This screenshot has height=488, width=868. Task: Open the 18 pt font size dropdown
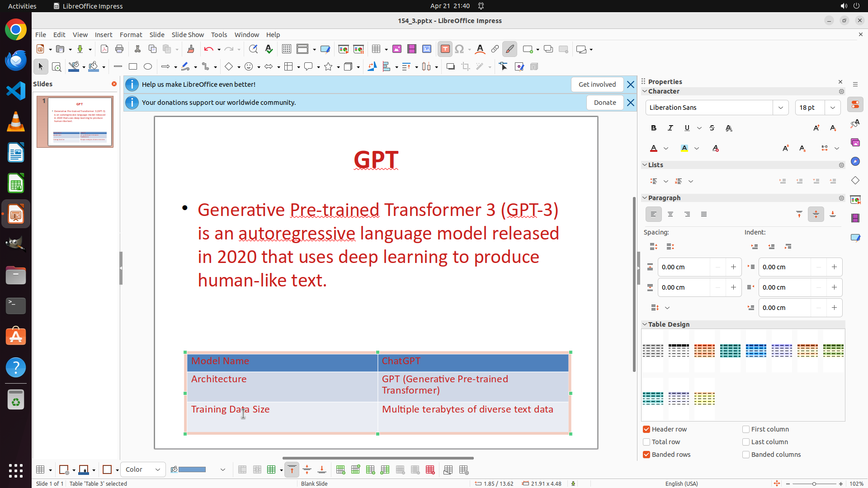coord(833,108)
